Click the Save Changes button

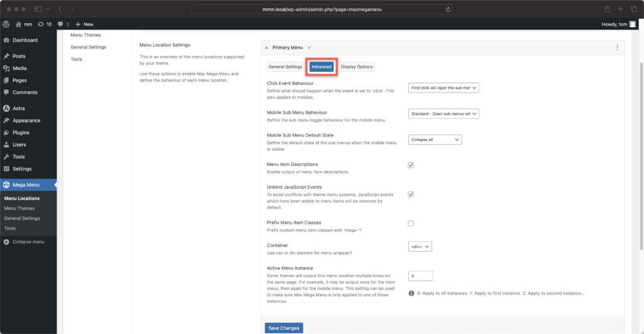point(284,328)
